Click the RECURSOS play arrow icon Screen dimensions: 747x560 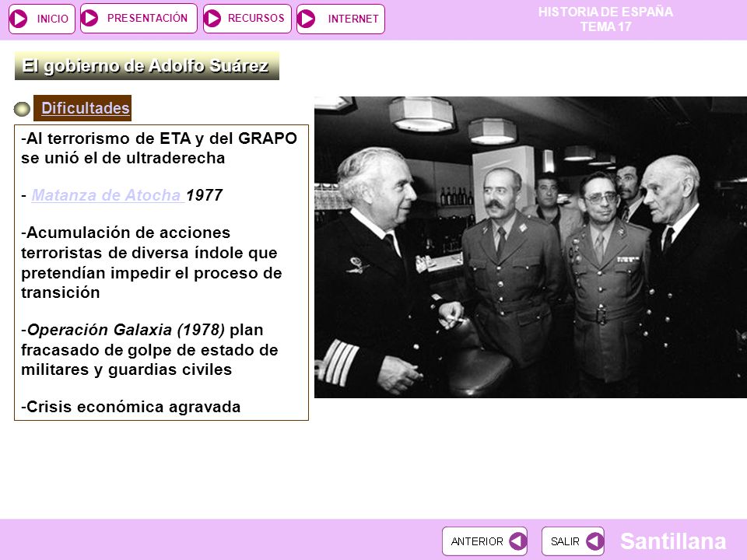tap(212, 19)
